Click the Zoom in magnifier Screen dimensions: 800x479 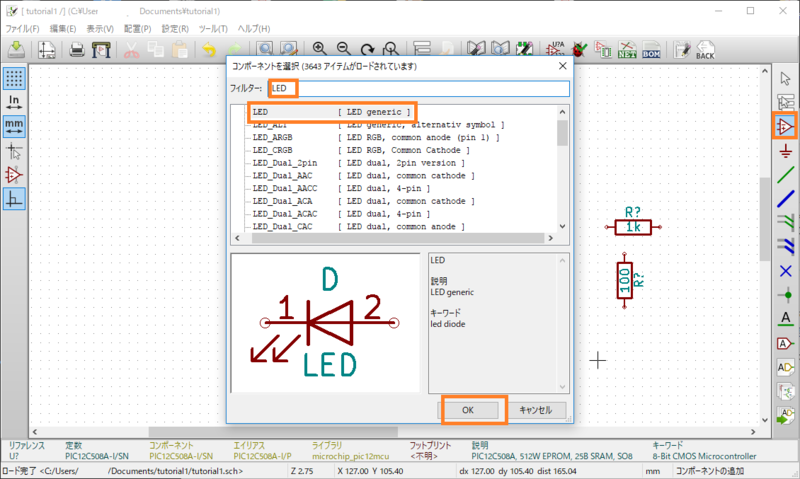pyautogui.click(x=319, y=49)
